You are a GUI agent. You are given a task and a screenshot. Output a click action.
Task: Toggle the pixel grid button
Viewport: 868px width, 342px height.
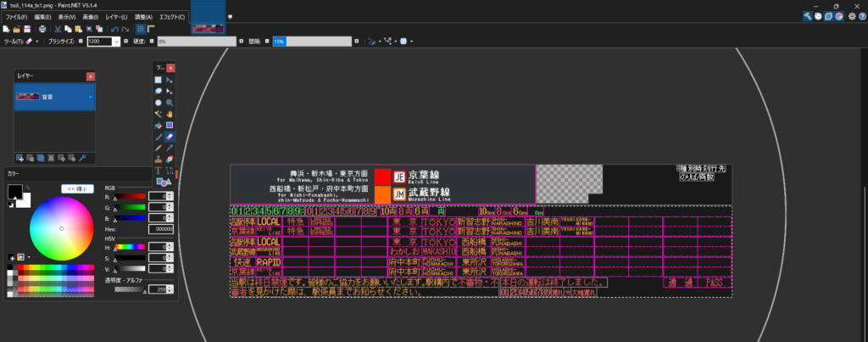[141, 29]
